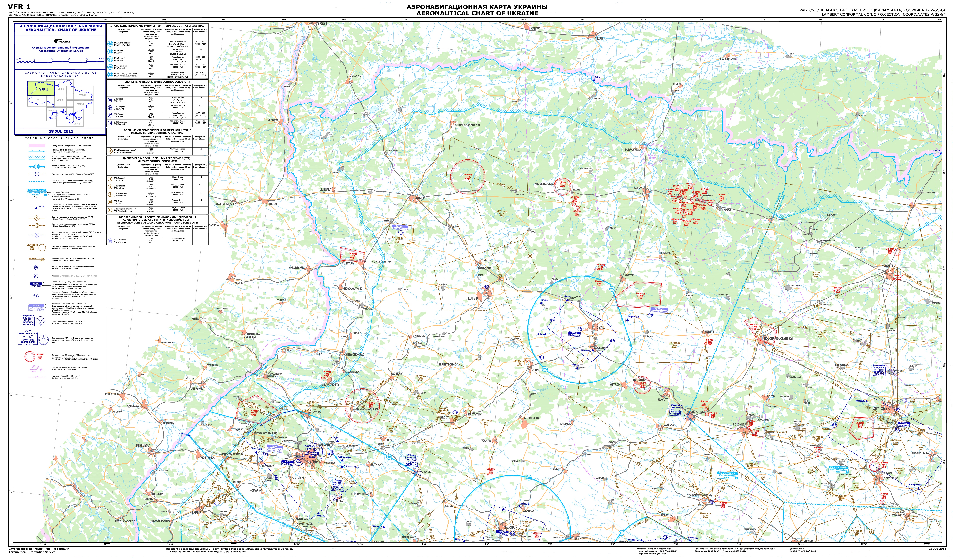Click the circled 27 beside CTR Rivne row
The height and width of the screenshot is (560, 955).
[x=110, y=115]
